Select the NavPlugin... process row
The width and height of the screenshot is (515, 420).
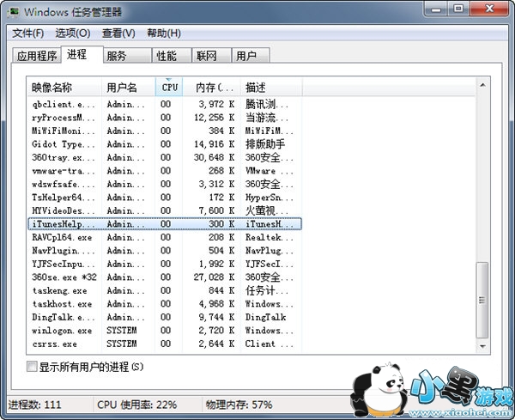pyautogui.click(x=164, y=251)
